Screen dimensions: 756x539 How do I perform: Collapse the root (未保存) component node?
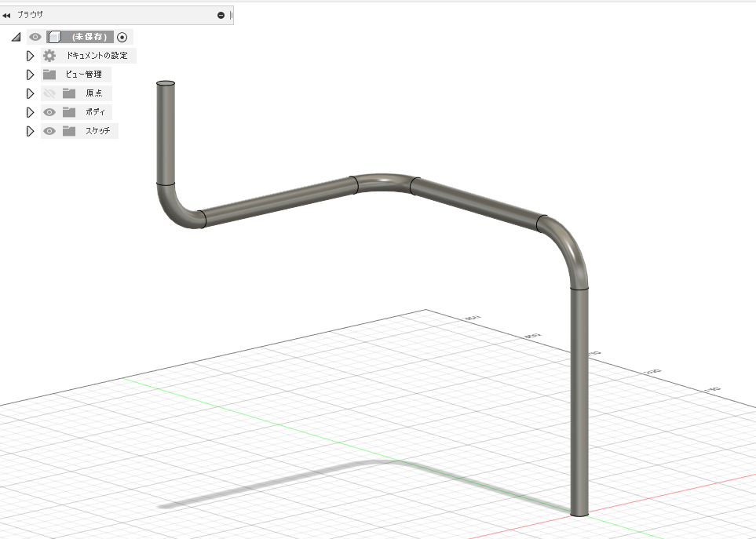coord(16,37)
